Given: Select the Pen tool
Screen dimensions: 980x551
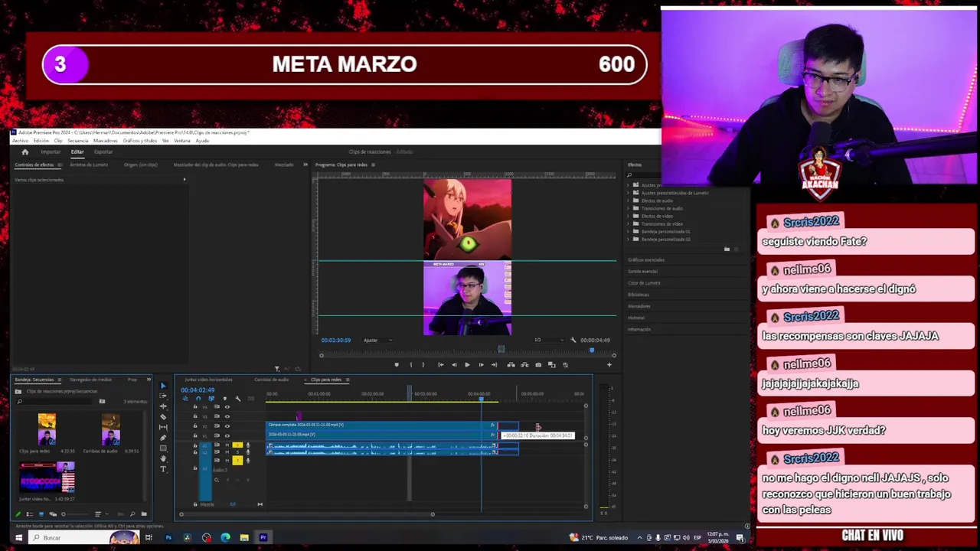Looking at the screenshot, I should [163, 438].
